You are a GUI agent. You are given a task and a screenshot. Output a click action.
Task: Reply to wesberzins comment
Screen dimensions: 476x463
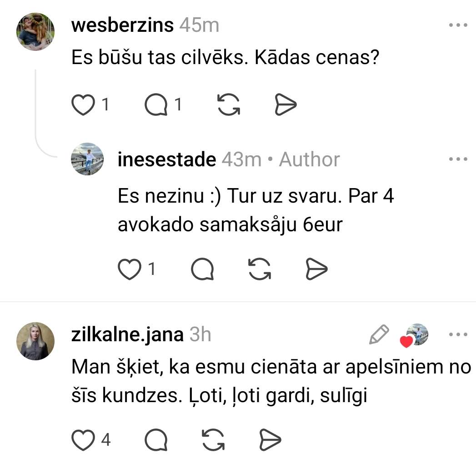tap(155, 105)
